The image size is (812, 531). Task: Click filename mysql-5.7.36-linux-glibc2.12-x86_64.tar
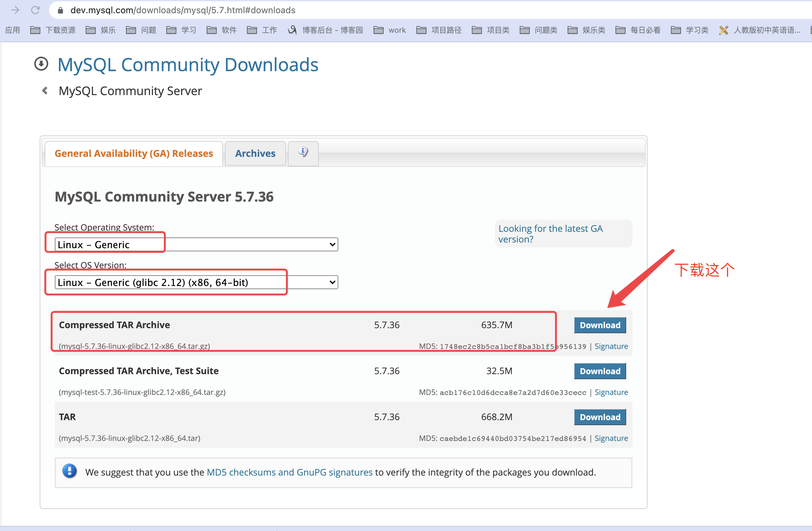coord(130,438)
